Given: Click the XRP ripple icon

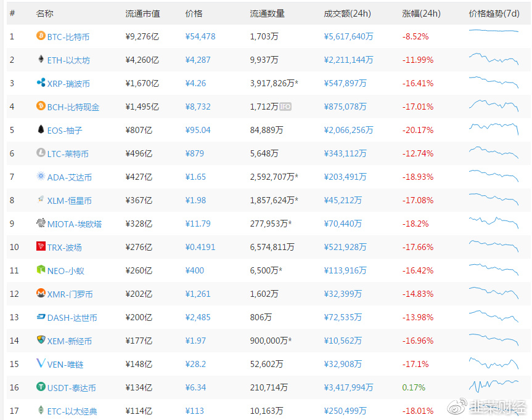Looking at the screenshot, I should 41,82.
